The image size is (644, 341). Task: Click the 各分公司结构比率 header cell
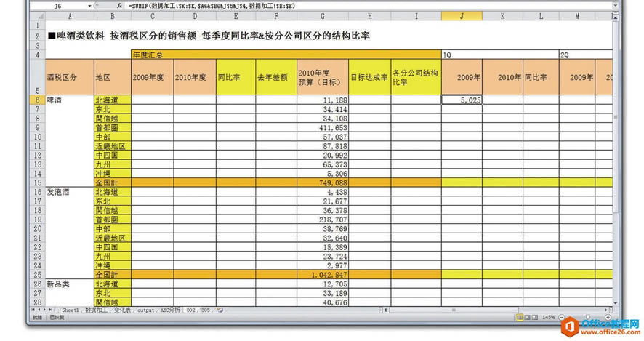(416, 77)
